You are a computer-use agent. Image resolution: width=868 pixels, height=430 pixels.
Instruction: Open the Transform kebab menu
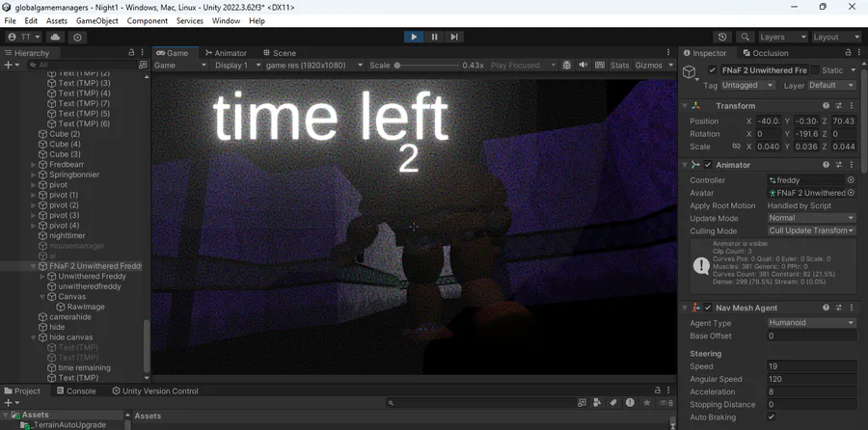pyautogui.click(x=851, y=105)
